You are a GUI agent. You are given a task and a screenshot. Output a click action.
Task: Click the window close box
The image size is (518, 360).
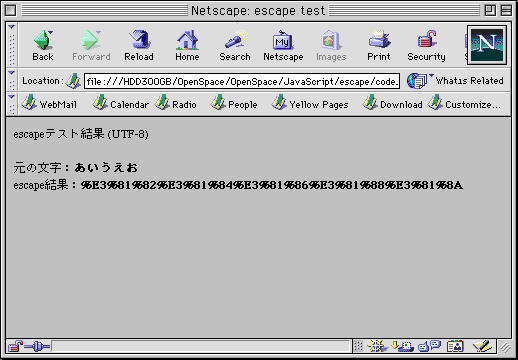pyautogui.click(x=11, y=10)
